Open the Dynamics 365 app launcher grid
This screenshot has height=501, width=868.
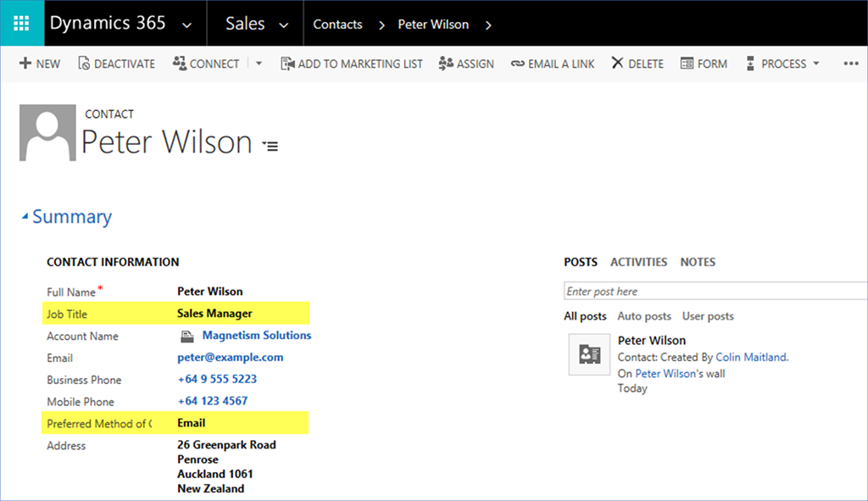coord(21,24)
